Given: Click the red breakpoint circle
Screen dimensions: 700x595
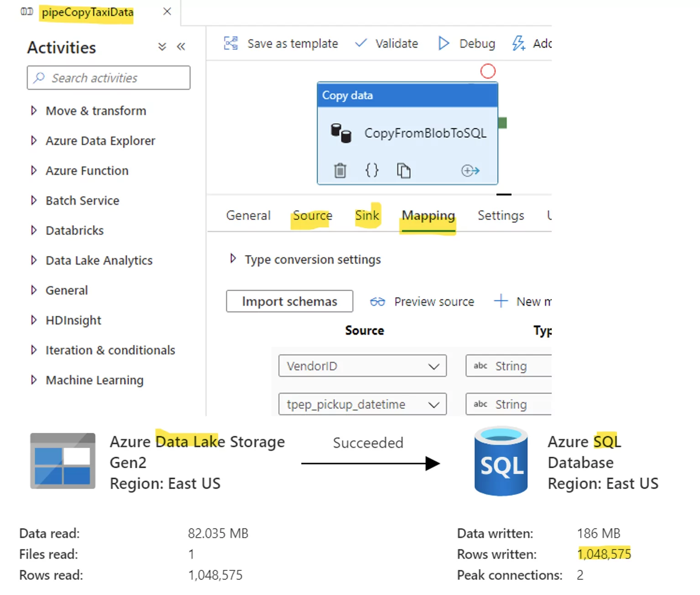Looking at the screenshot, I should coord(488,71).
